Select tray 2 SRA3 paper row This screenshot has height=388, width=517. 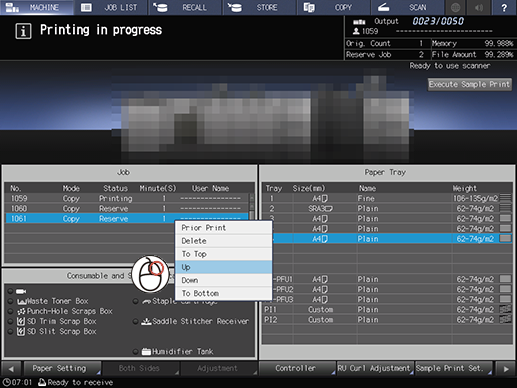click(x=387, y=208)
